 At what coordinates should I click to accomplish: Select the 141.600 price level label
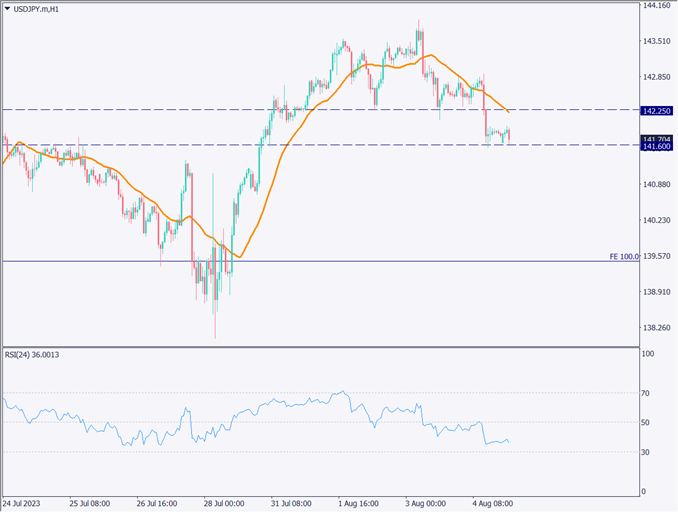(x=656, y=147)
